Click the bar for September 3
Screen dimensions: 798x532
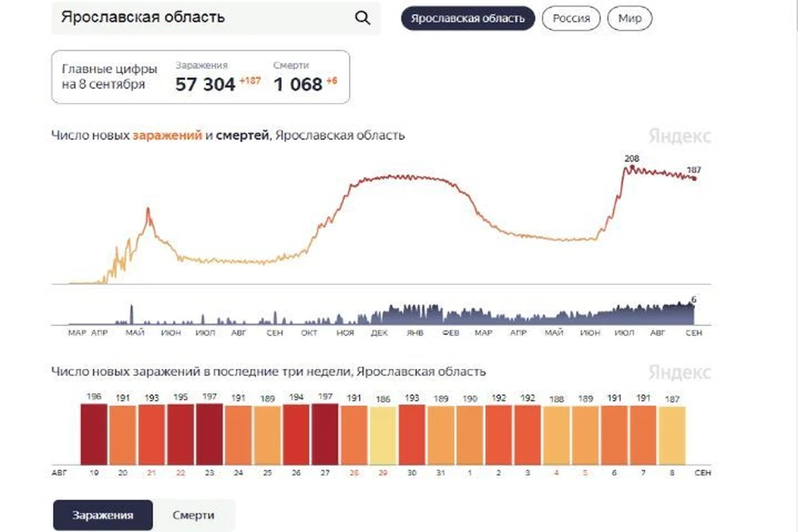click(x=527, y=436)
